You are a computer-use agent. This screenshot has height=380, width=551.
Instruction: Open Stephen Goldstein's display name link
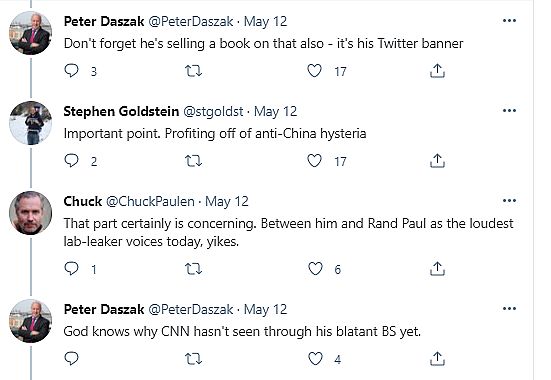[121, 111]
